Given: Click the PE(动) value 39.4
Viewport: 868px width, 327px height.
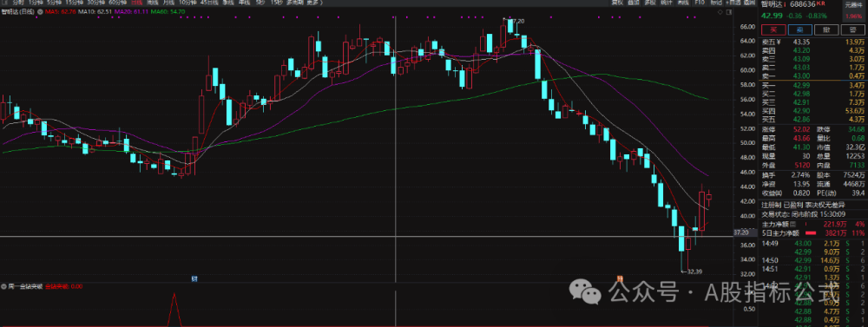Looking at the screenshot, I should click(858, 193).
